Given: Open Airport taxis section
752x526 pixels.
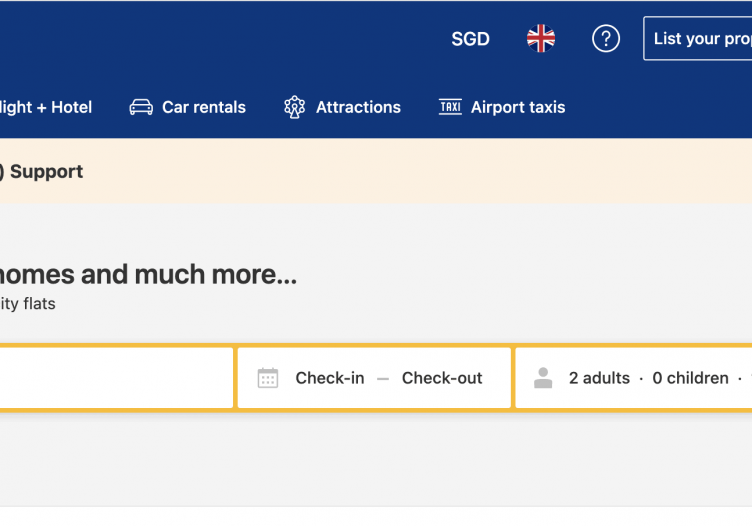Looking at the screenshot, I should [x=502, y=107].
